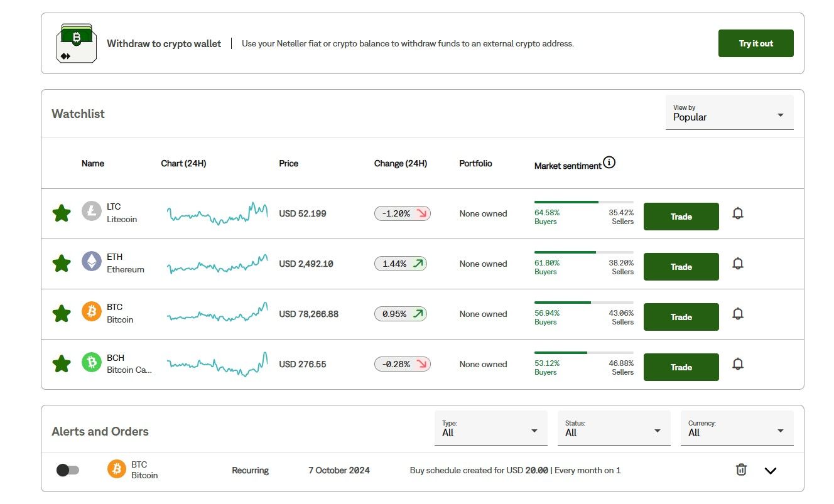Screen dimensions: 834x504
Task: Click the Bitcoin 24H price chart
Action: point(217,312)
